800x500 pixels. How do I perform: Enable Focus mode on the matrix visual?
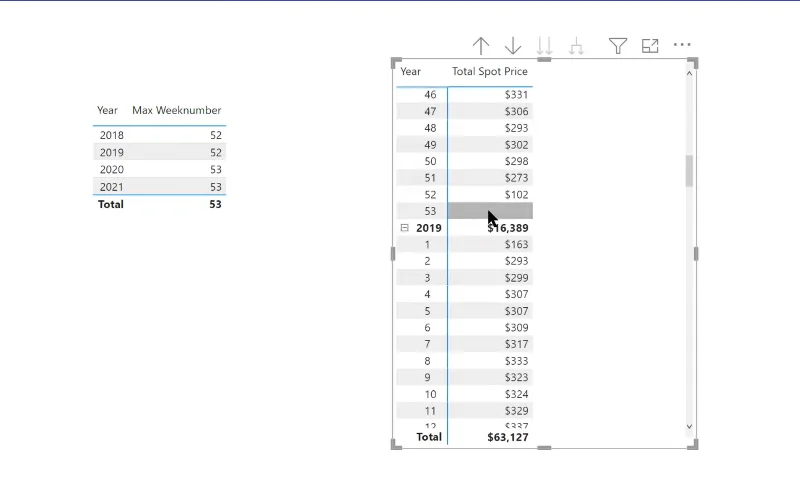click(650, 46)
